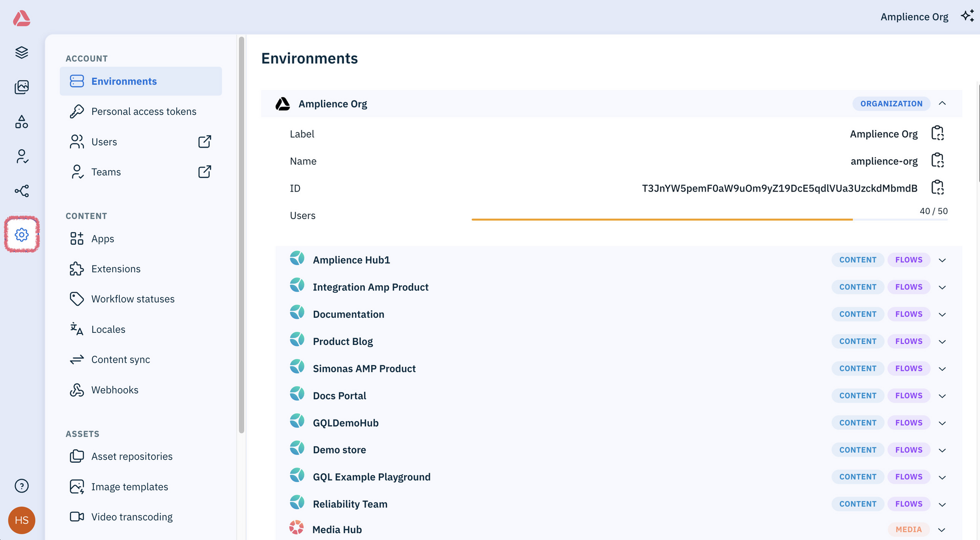The image size is (980, 540).
Task: Collapse the Amplience Org organization section
Action: 942,103
